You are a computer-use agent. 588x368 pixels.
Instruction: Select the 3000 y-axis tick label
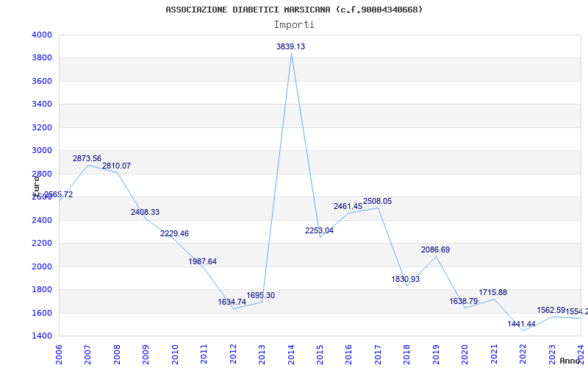click(x=42, y=151)
